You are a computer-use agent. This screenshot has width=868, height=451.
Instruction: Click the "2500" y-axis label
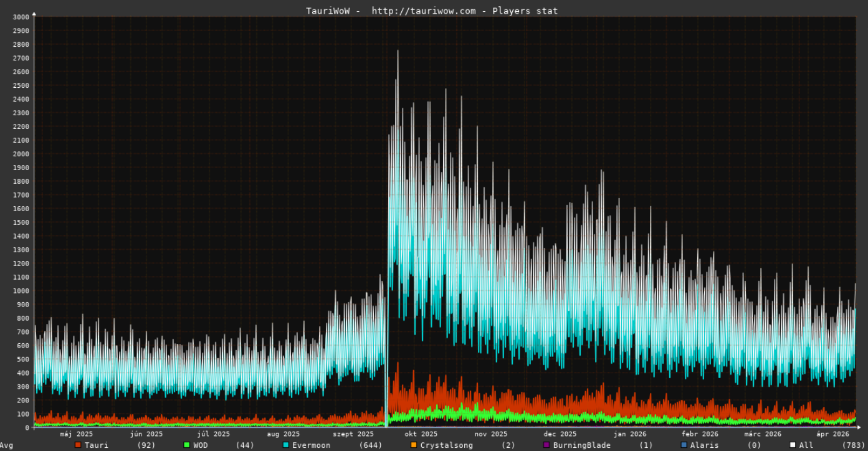[21, 85]
